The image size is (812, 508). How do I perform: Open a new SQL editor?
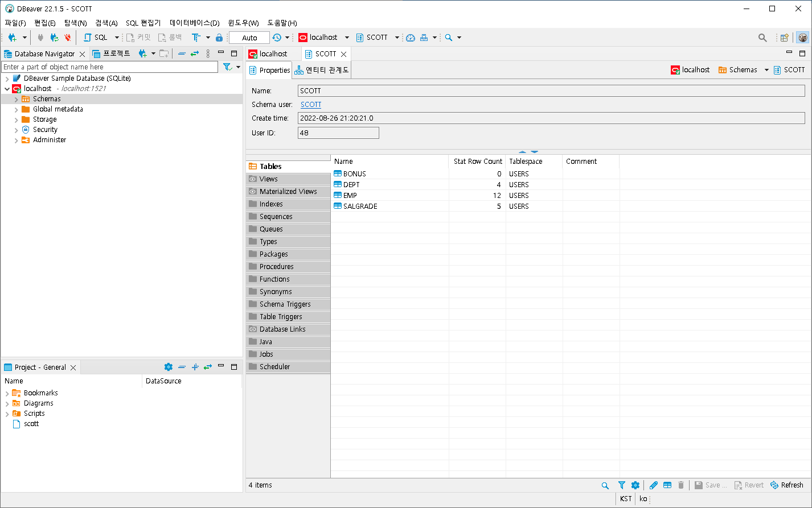pyautogui.click(x=95, y=38)
